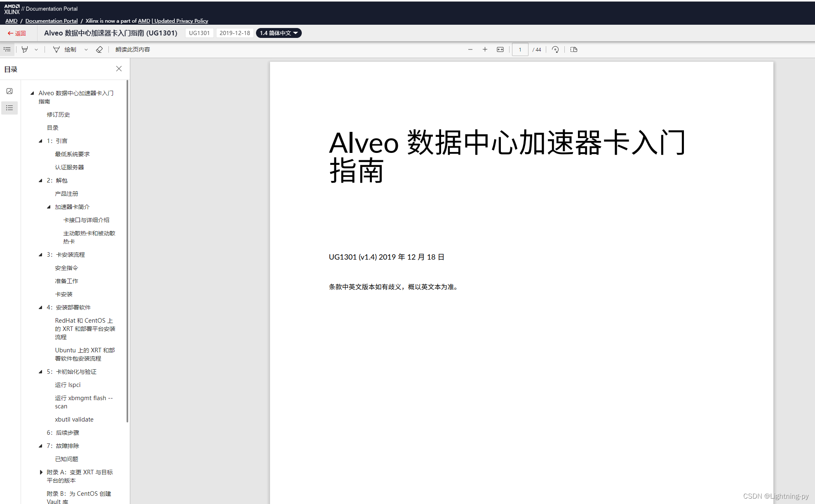Collapse the 2: 解包 section
The image size is (815, 504).
pyautogui.click(x=41, y=180)
